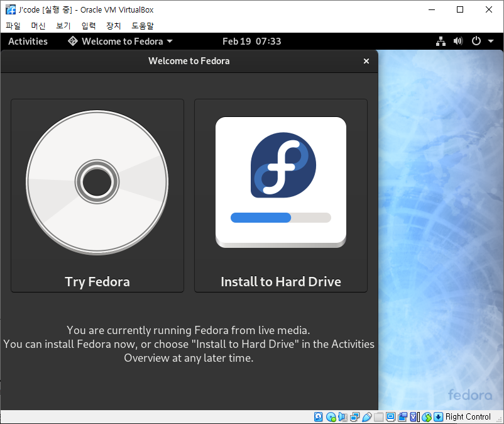Image resolution: width=504 pixels, height=424 pixels.
Task: Expand the system menu arrow in top bar
Action: (x=491, y=41)
